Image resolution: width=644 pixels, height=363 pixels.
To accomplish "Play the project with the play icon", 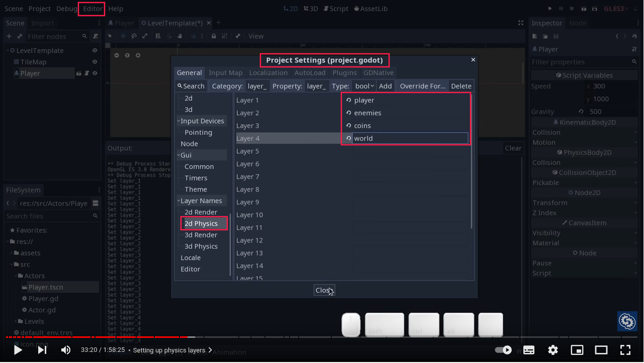I will tap(550, 9).
